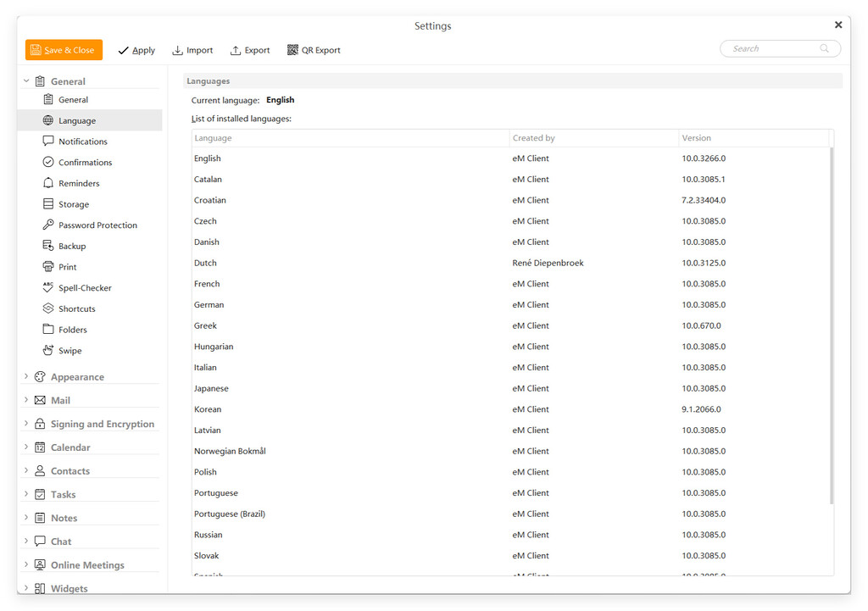Select the Language globe icon in the sidebar

tap(47, 119)
